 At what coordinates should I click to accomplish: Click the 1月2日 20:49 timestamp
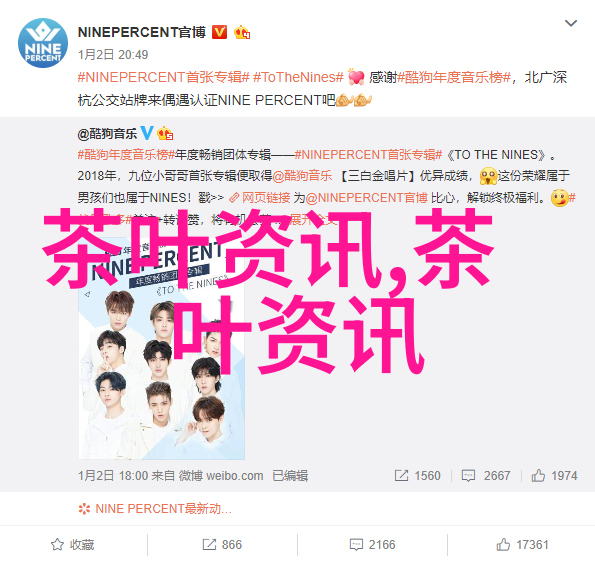[113, 55]
